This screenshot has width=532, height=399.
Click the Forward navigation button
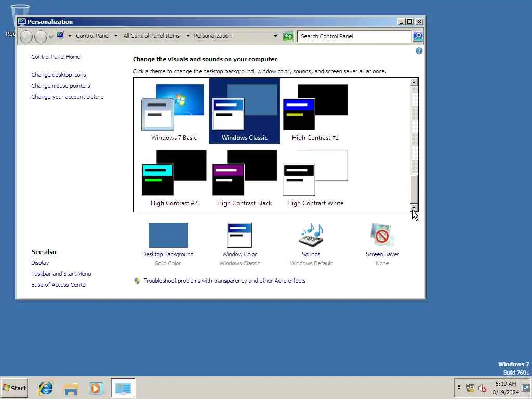(41, 36)
